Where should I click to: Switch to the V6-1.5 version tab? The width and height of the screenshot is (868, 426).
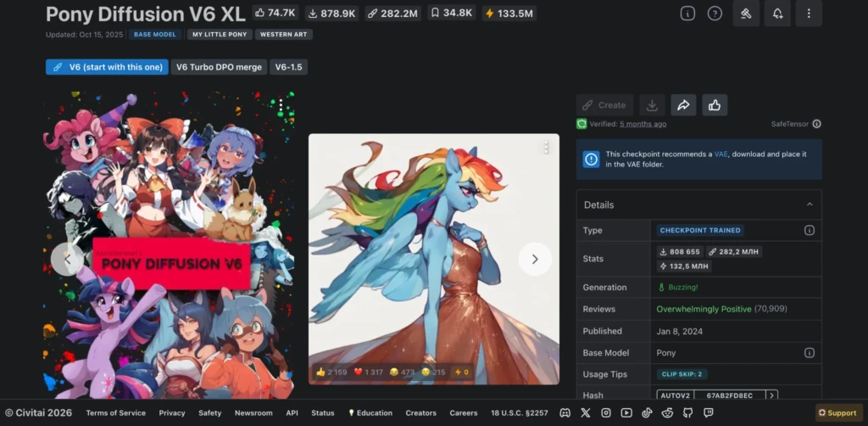[x=288, y=67]
